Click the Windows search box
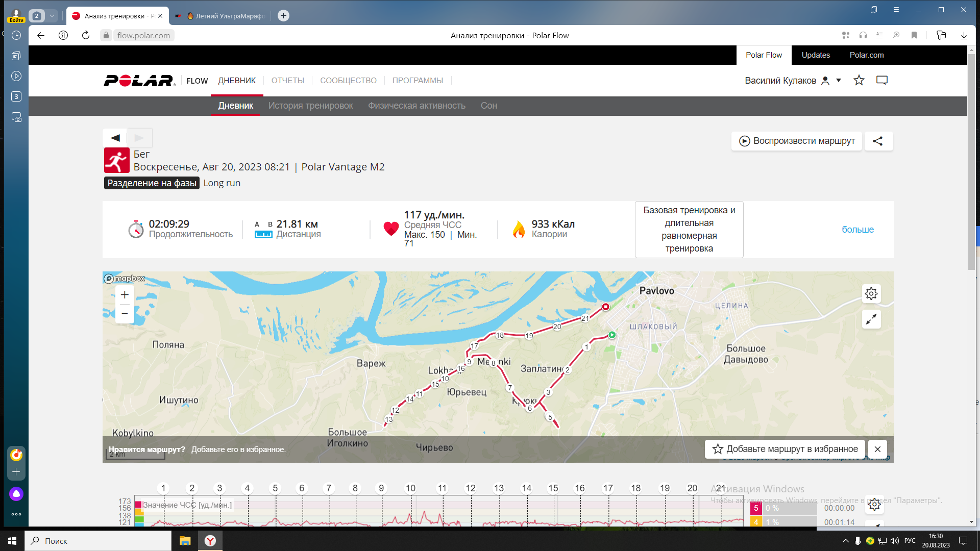This screenshot has height=551, width=980. pyautogui.click(x=98, y=541)
